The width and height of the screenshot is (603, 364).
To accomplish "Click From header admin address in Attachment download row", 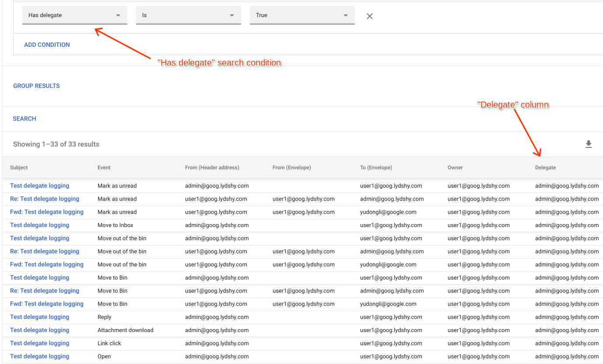I will [x=217, y=330].
